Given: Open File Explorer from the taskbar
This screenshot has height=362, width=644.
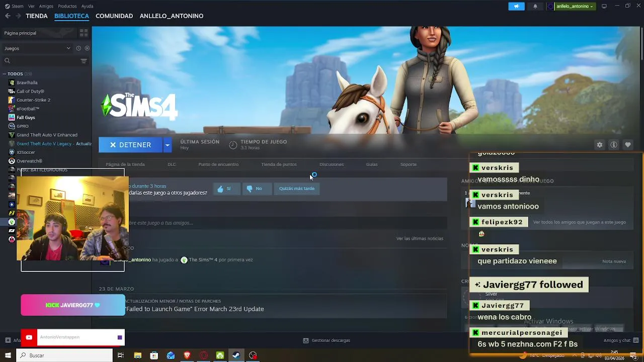Looking at the screenshot, I should [x=137, y=355].
